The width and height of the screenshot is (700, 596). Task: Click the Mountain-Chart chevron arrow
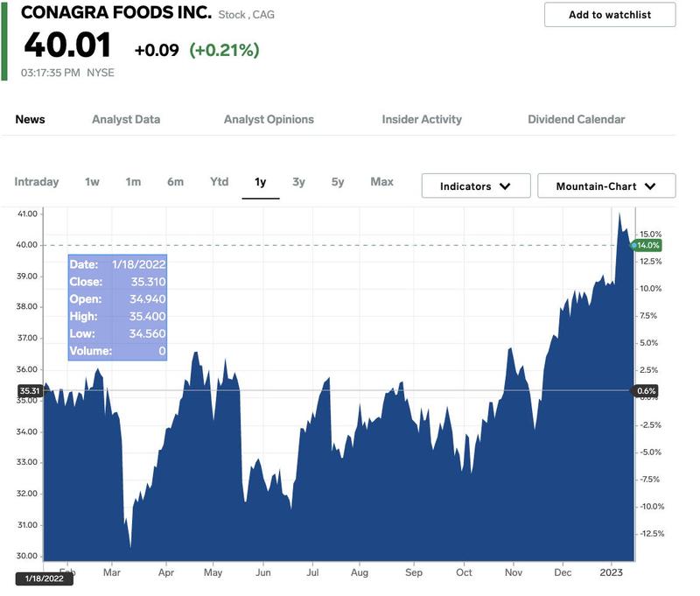[x=650, y=186]
